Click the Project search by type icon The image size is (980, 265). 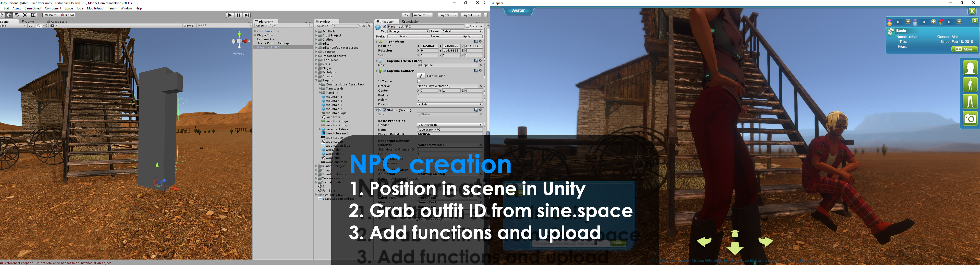tap(364, 26)
